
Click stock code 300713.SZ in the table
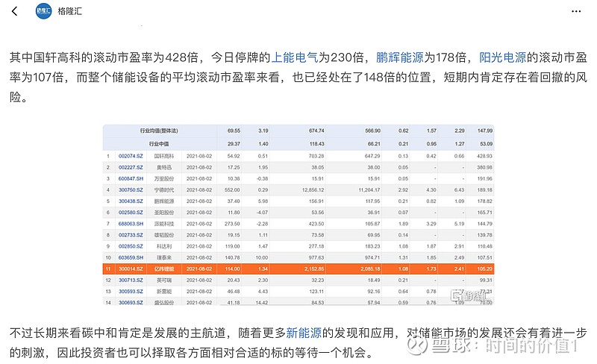tap(131, 280)
